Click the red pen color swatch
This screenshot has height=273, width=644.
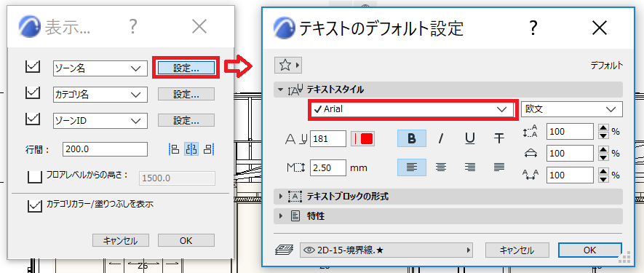pyautogui.click(x=362, y=139)
